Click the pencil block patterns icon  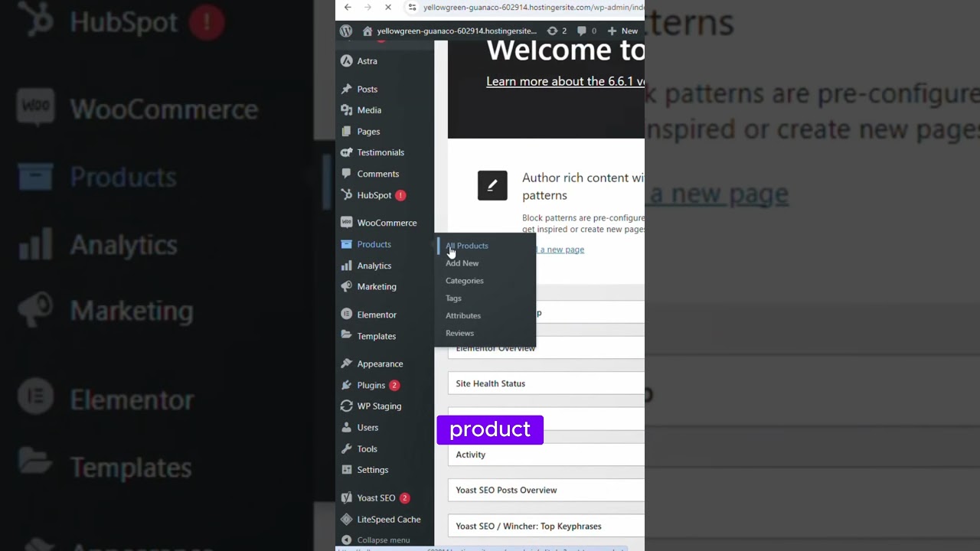click(x=492, y=186)
